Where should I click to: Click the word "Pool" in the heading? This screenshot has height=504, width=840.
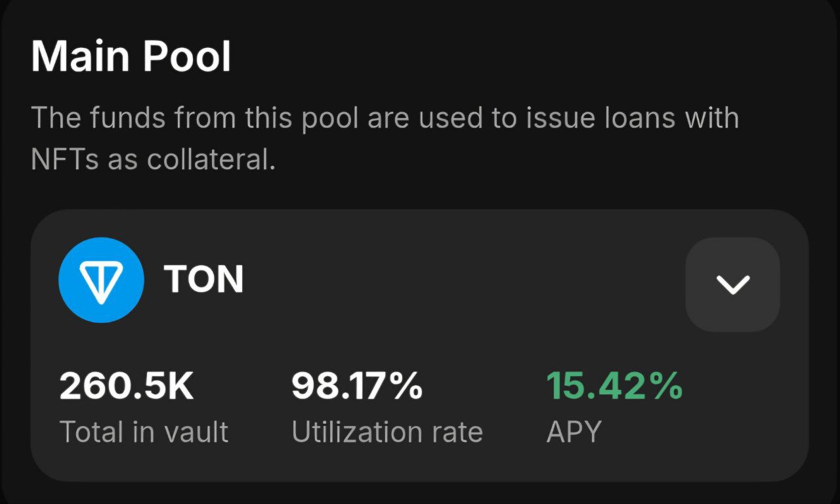pyautogui.click(x=187, y=56)
